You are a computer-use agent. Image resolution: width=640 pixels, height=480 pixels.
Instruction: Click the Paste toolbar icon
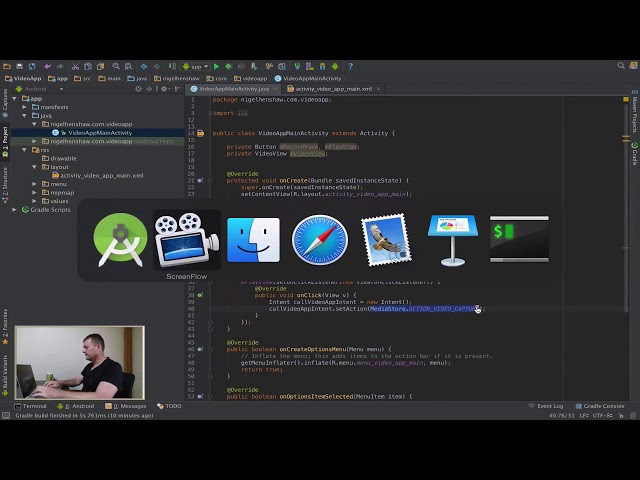[100, 66]
